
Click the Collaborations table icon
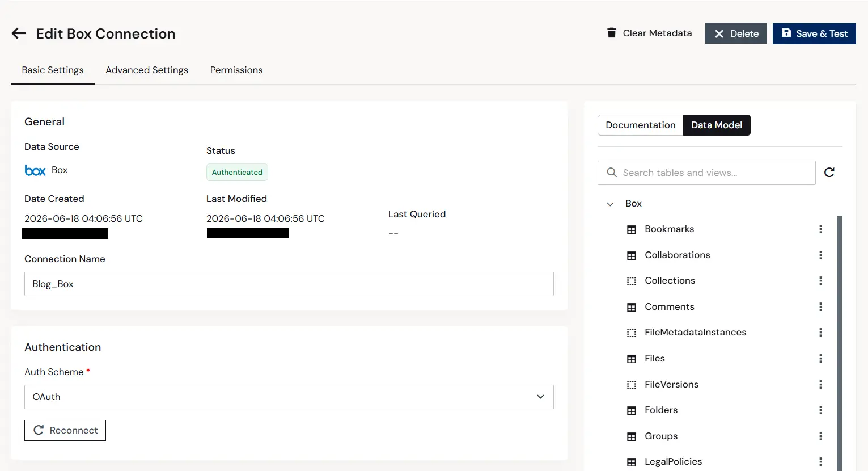pyautogui.click(x=632, y=255)
